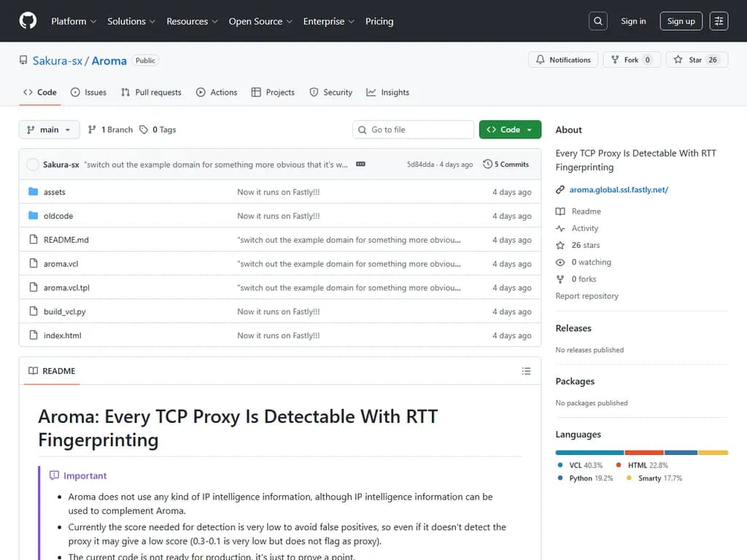Open the search panel using the magnifier icon
This screenshot has width=747, height=560.
point(597,20)
